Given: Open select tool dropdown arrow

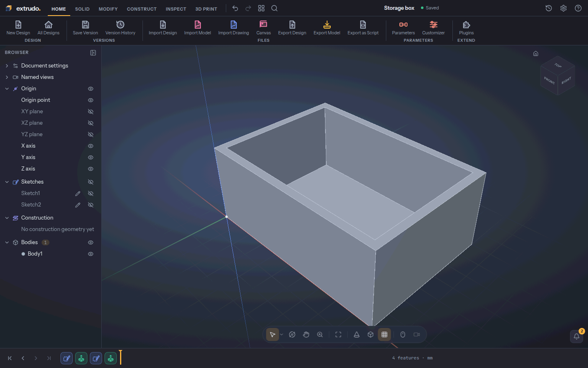Looking at the screenshot, I should [281, 334].
